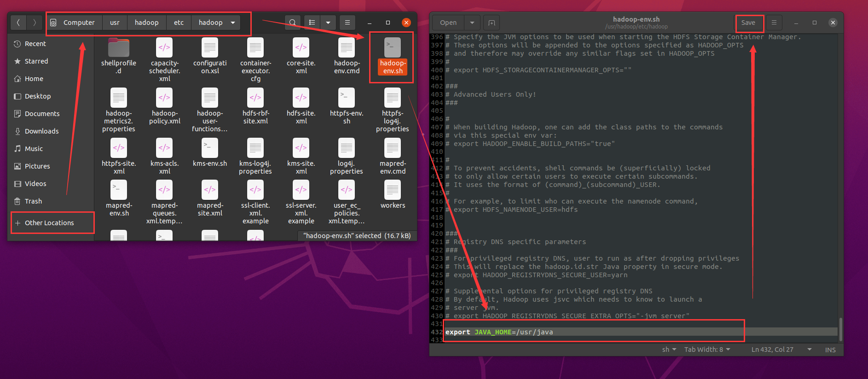
Task: Open Desktop in sidebar
Action: [51, 96]
